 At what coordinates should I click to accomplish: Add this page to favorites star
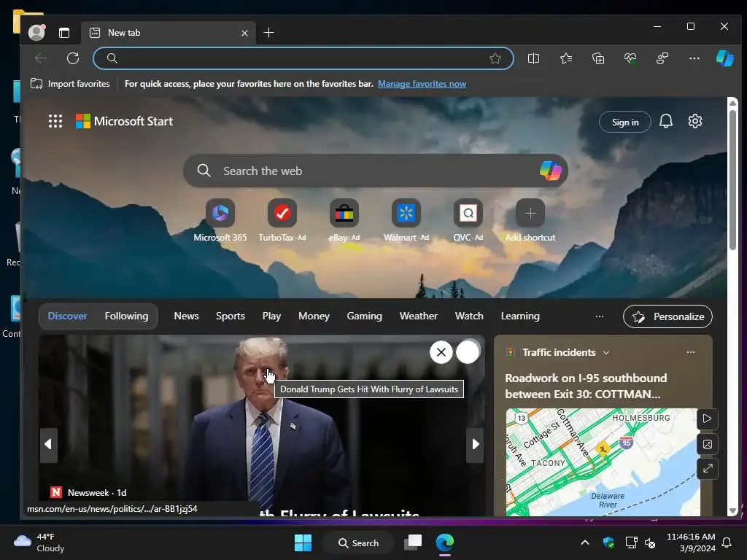[x=495, y=58]
